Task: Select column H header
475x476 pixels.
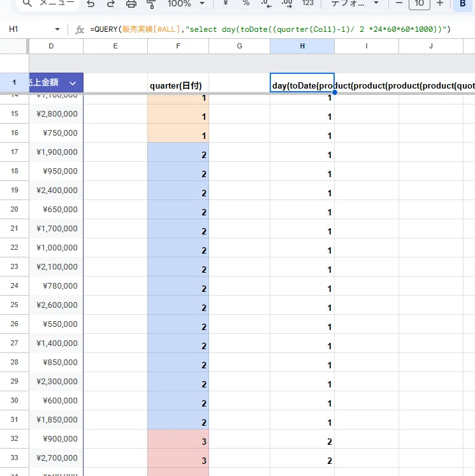Action: tap(302, 46)
